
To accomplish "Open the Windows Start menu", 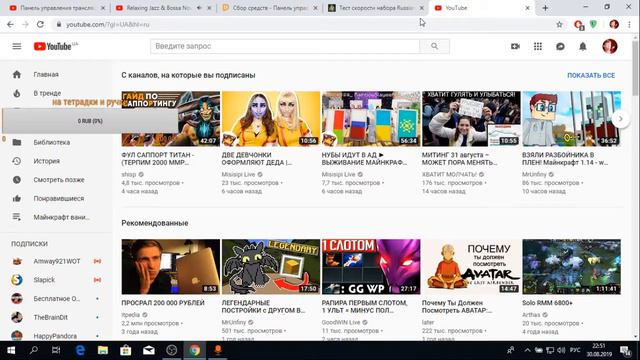I will (11, 350).
